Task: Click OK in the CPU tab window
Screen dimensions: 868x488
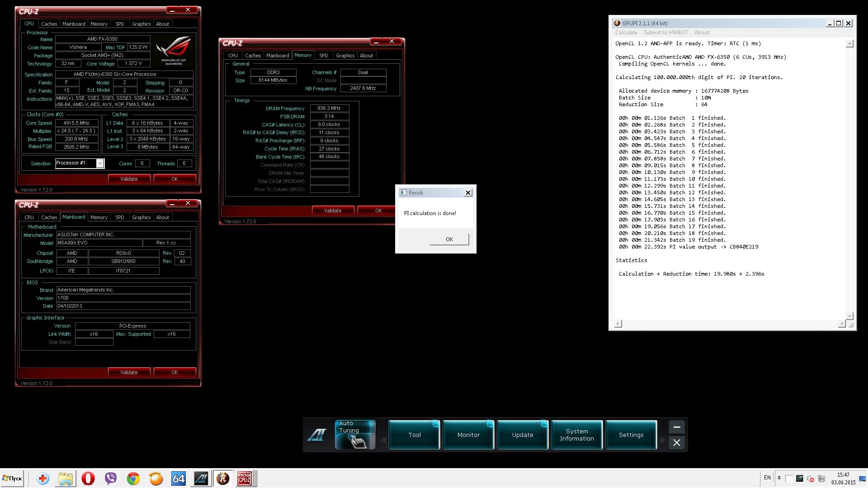Action: click(x=175, y=179)
